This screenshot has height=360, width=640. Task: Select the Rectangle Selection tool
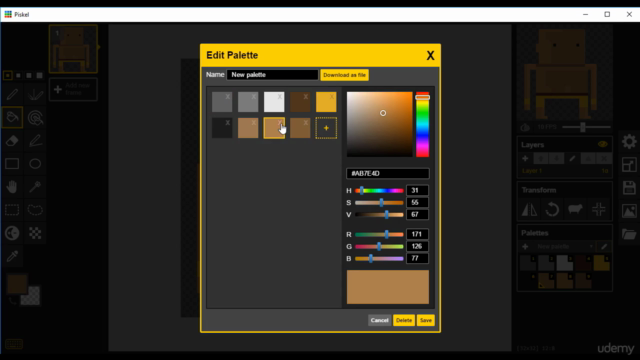(12, 210)
